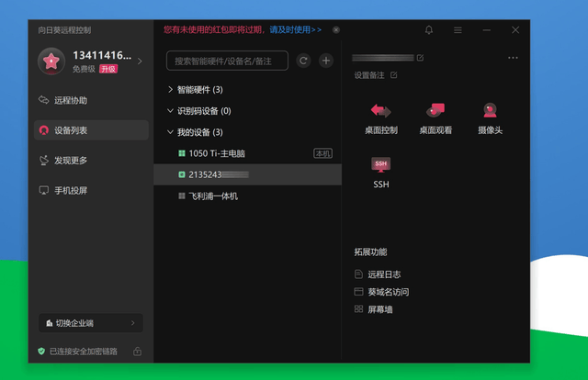
Task: Open account details chevron beside 13411416
Action: point(140,61)
